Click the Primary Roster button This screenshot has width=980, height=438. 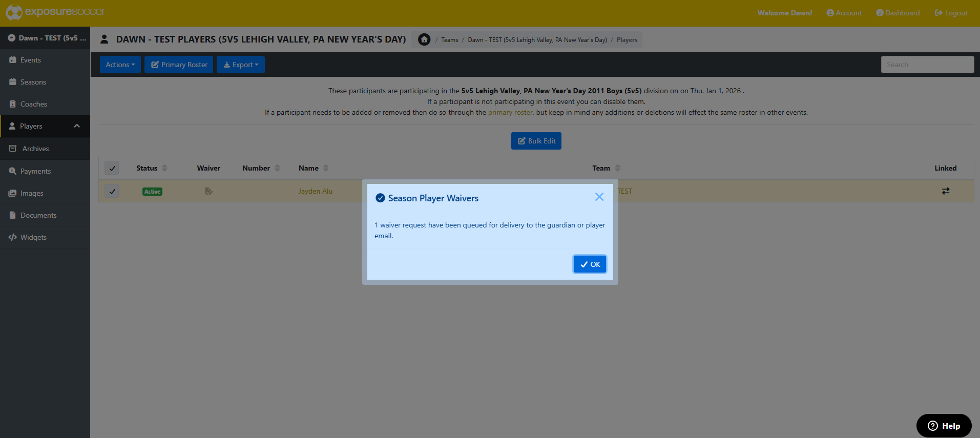(179, 65)
